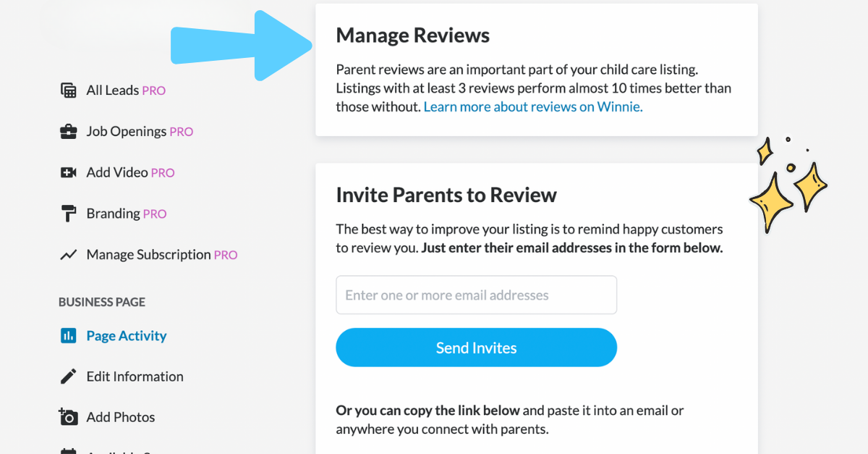This screenshot has height=454, width=868.
Task: Open Learn more about reviews on Winnie link
Action: point(533,107)
